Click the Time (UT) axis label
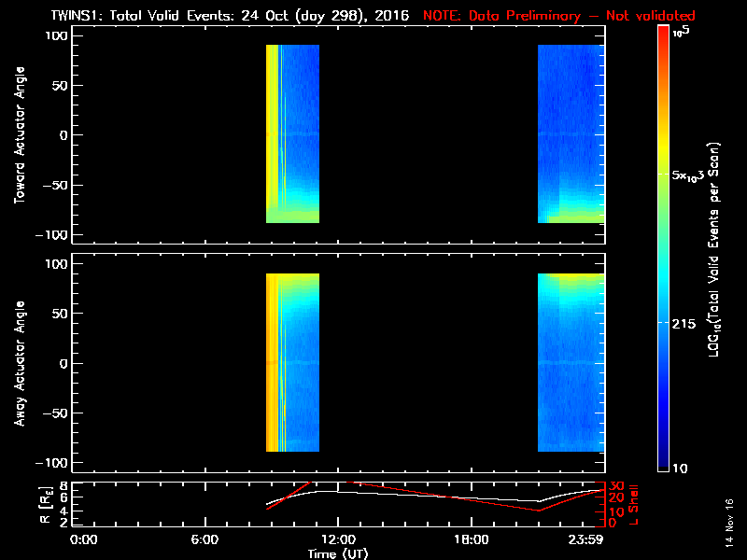747x560 pixels. pos(339,553)
